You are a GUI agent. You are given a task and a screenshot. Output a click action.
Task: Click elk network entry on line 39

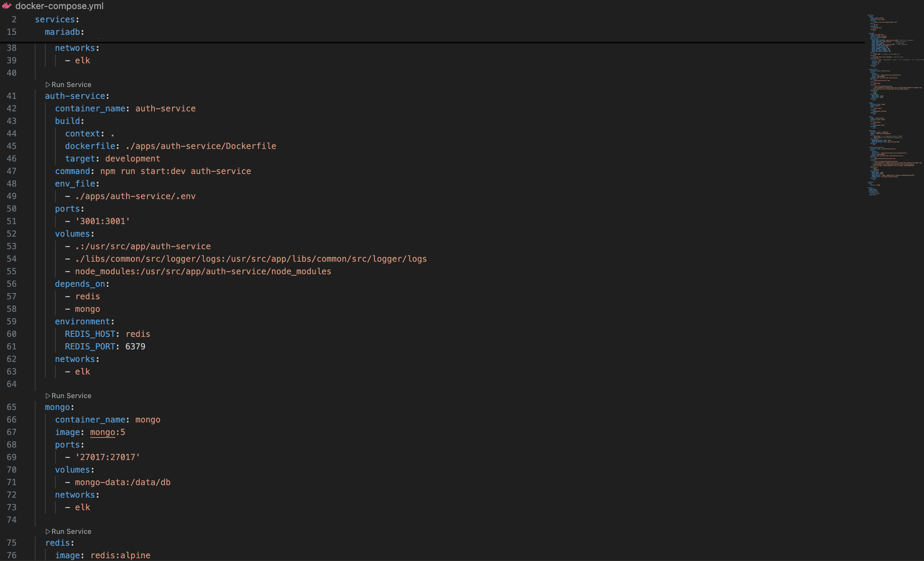83,60
